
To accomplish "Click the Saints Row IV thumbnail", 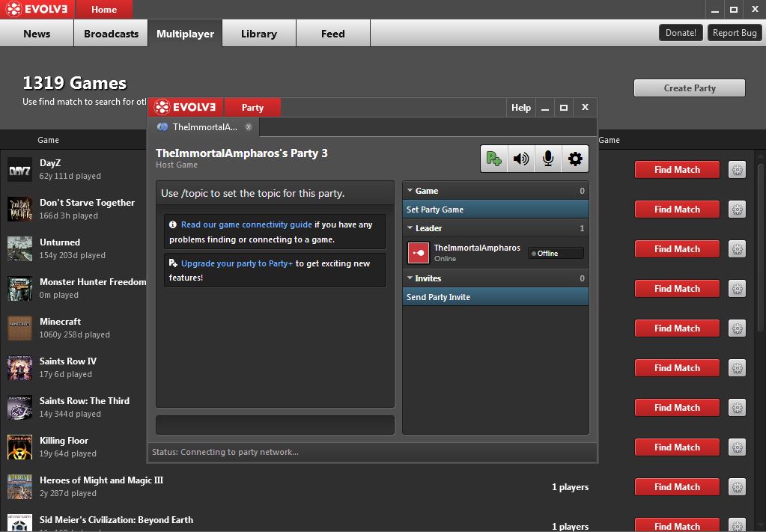I will [19, 368].
